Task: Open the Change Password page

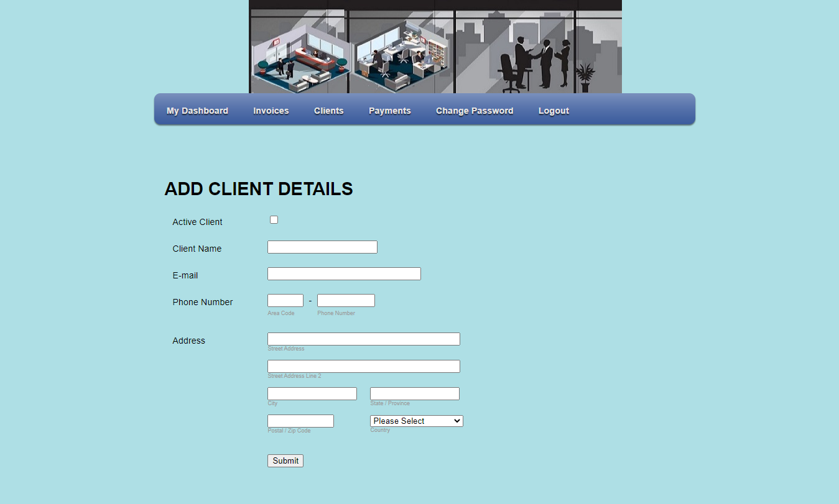Action: tap(474, 111)
